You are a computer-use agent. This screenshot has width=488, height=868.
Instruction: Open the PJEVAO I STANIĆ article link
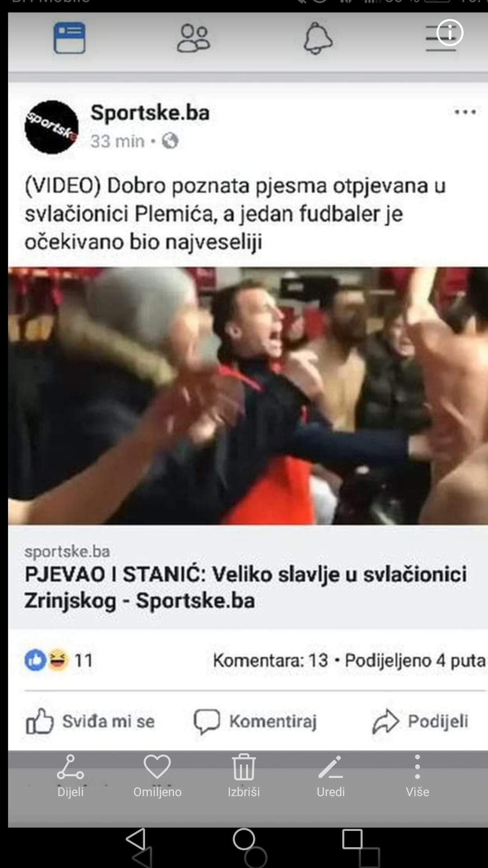(x=245, y=587)
